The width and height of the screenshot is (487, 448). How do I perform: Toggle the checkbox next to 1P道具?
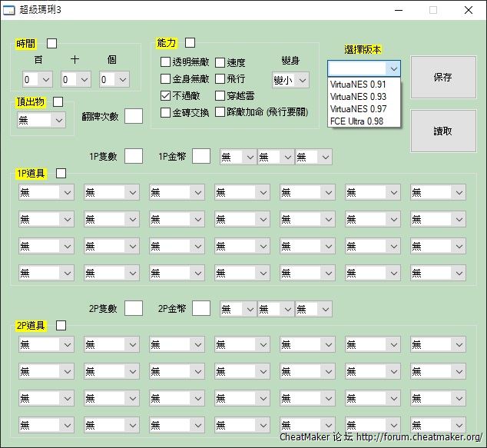click(x=61, y=174)
